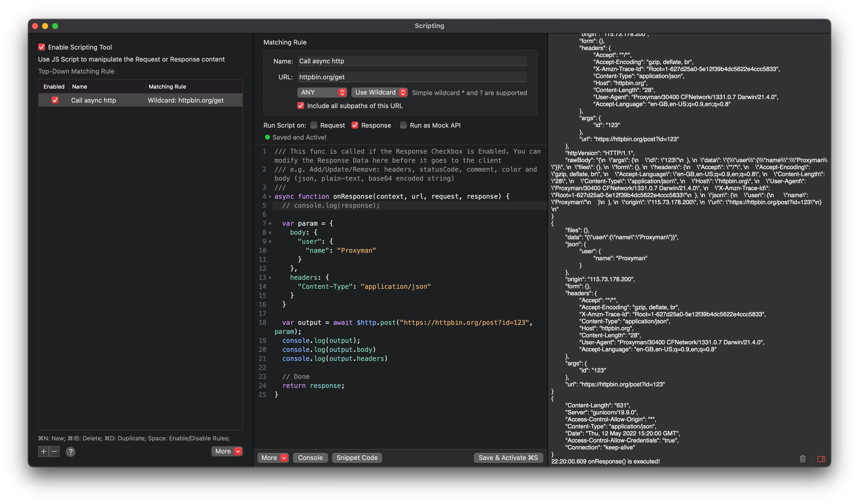The image size is (859, 504).
Task: Remove selected rule using the minus icon
Action: pos(55,451)
